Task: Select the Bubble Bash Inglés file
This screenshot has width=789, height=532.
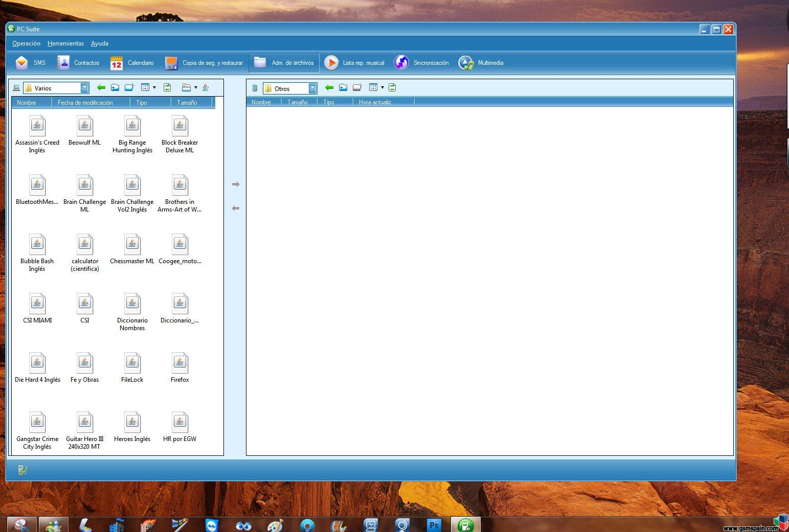Action: tap(37, 253)
